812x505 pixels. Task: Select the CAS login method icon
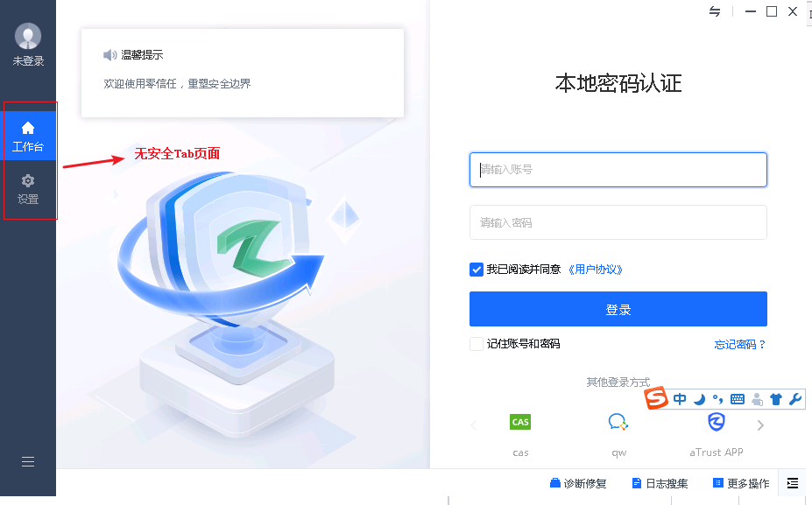tap(520, 422)
